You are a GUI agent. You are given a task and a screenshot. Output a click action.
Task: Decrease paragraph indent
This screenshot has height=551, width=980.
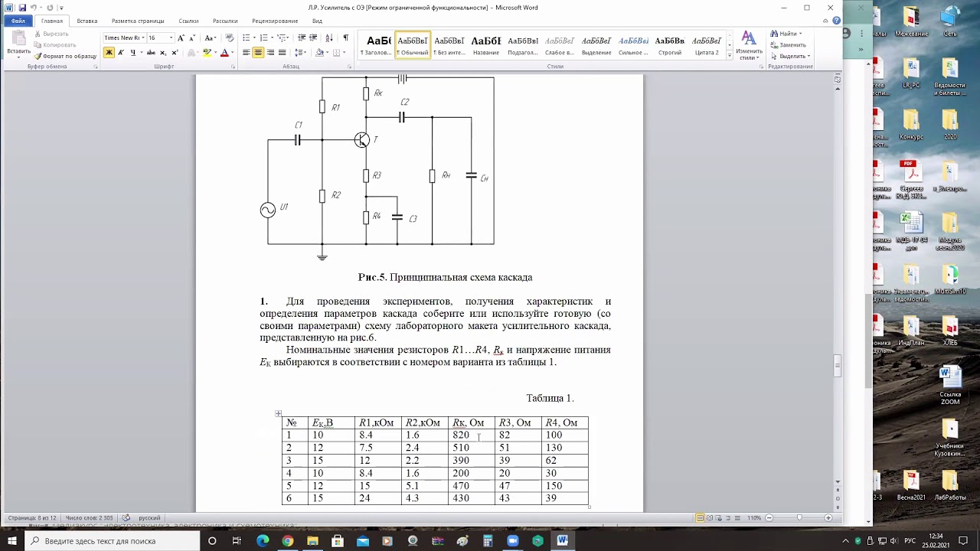[x=302, y=37]
